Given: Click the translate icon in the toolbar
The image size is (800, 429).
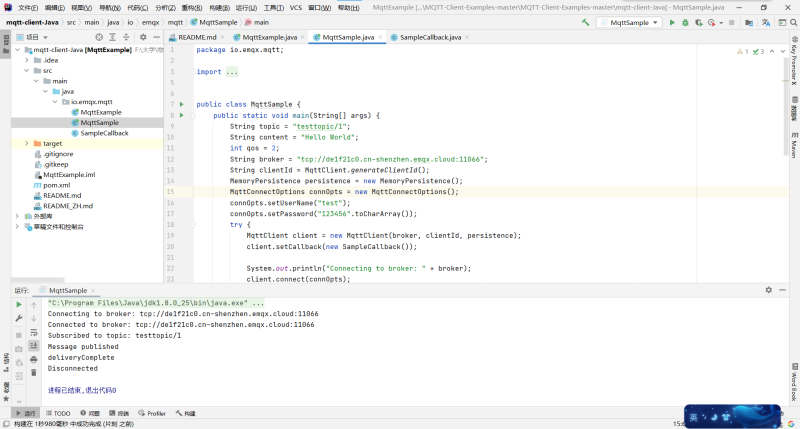Looking at the screenshot, I should (766, 22).
